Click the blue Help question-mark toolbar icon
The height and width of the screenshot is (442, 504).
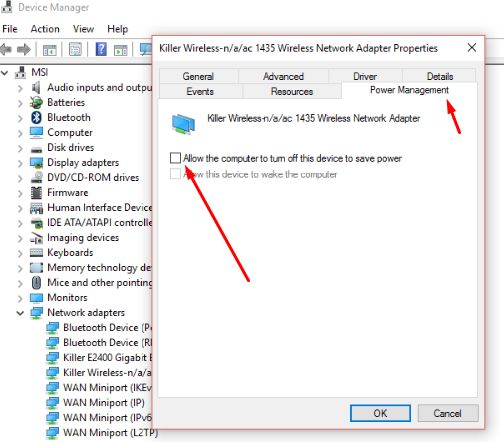[x=101, y=49]
